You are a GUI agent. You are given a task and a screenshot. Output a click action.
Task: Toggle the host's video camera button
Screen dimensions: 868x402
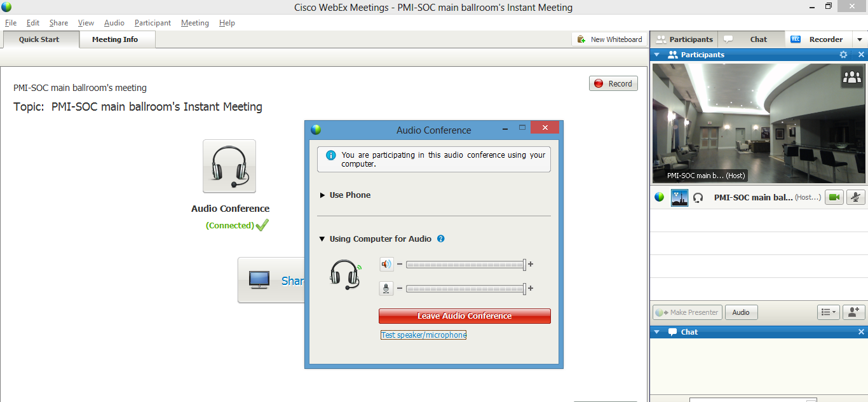point(834,197)
